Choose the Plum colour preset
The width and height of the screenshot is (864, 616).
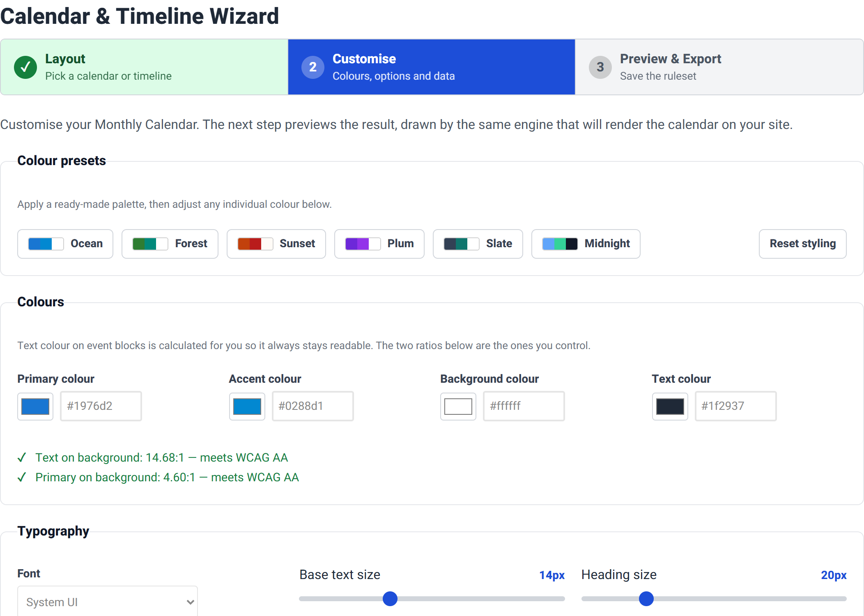click(x=379, y=244)
